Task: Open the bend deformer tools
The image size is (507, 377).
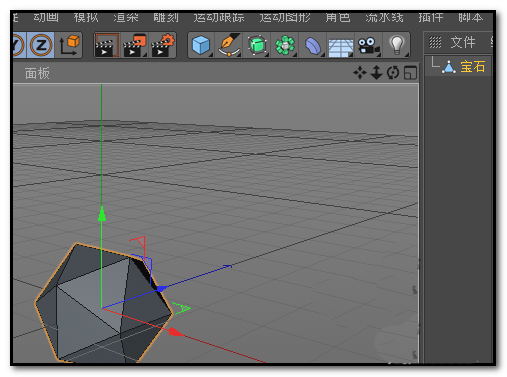Action: (x=313, y=45)
